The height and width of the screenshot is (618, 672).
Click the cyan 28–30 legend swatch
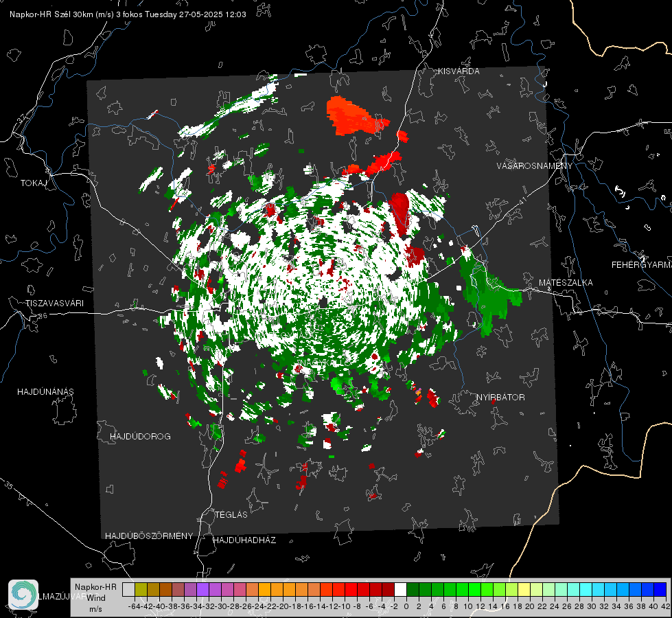pyautogui.click(x=586, y=589)
